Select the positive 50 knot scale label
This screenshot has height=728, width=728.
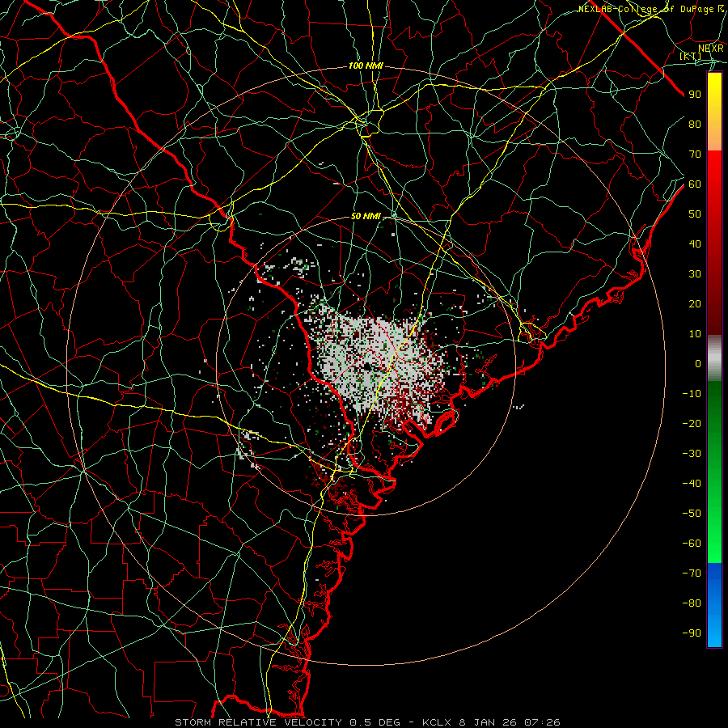point(695,214)
